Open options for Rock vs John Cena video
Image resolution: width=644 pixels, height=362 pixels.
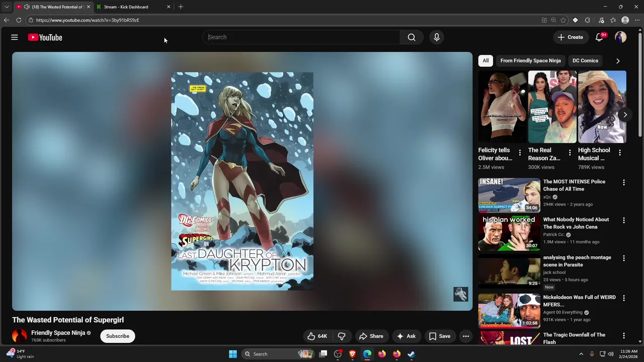coord(624,220)
